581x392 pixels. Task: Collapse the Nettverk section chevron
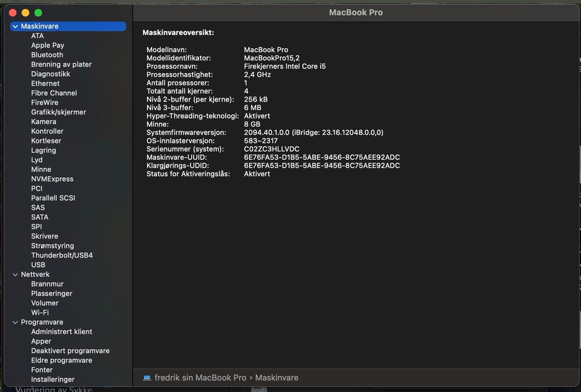click(15, 275)
